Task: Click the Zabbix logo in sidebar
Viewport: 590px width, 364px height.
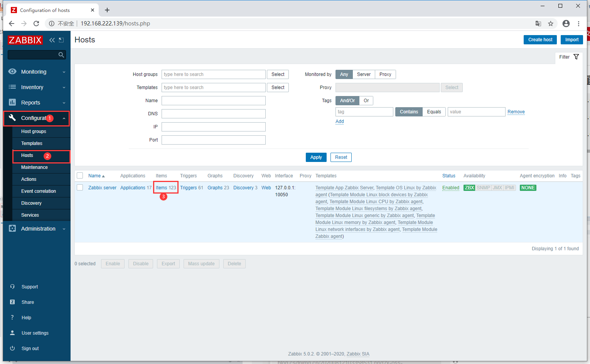Action: pos(25,40)
